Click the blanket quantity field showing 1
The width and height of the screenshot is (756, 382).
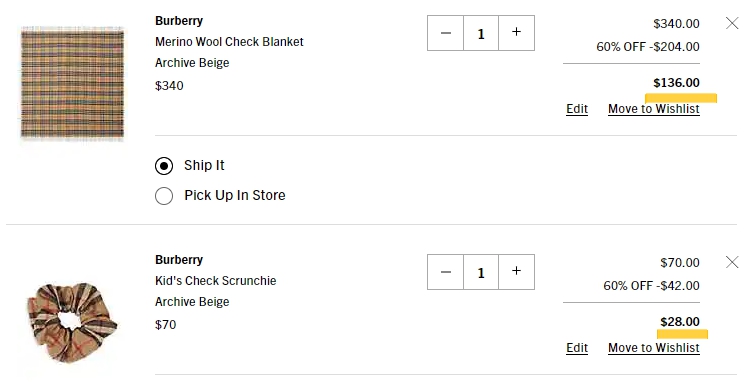click(481, 33)
